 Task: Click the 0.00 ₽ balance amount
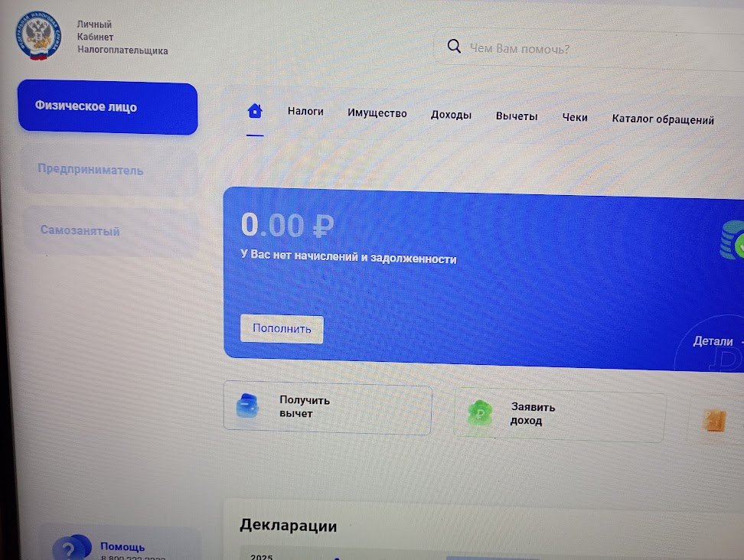click(288, 225)
